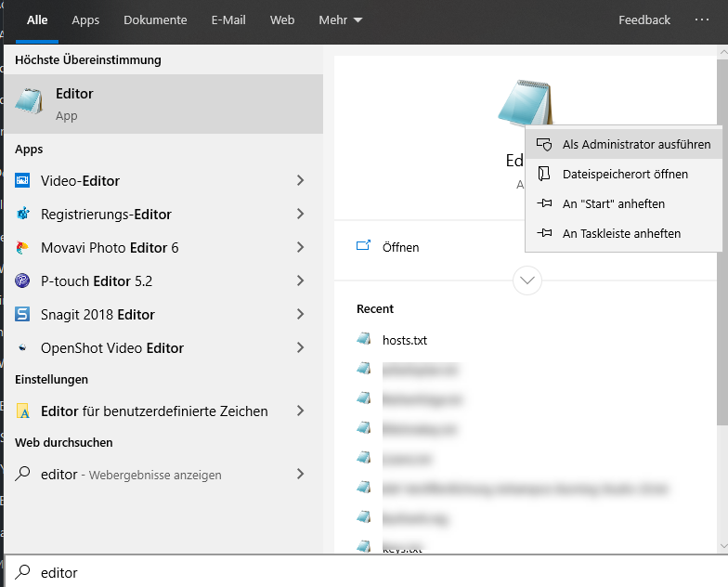Click the pin icon beside An Taskleiste anheften
This screenshot has height=587, width=728.
tap(544, 233)
